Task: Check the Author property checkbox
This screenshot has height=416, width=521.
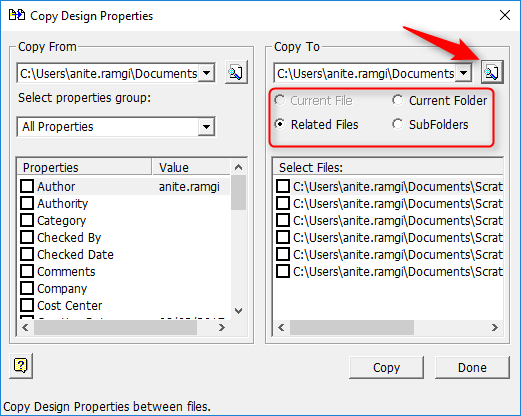Action: coord(27,186)
